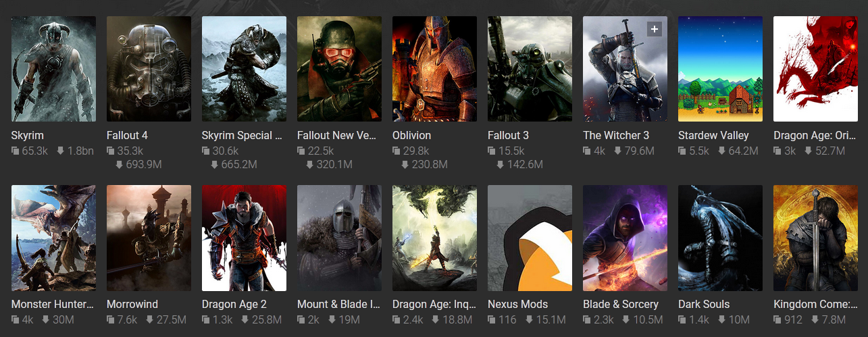Open the Monster Hunter cover thumbnail

coord(53,238)
